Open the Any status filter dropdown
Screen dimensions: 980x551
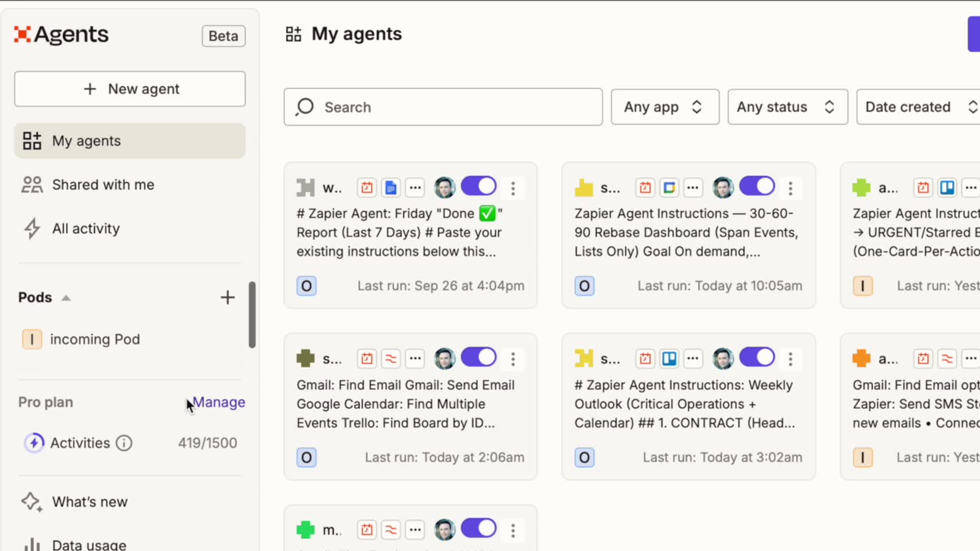tap(787, 107)
